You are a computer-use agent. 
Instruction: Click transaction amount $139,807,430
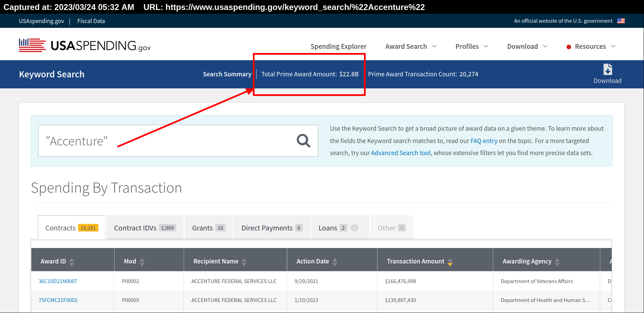click(400, 300)
